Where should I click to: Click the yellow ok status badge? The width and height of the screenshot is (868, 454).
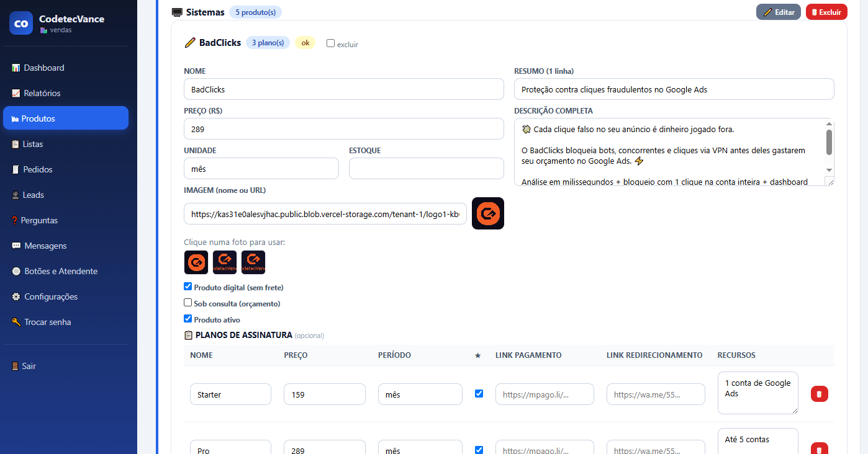click(x=305, y=43)
